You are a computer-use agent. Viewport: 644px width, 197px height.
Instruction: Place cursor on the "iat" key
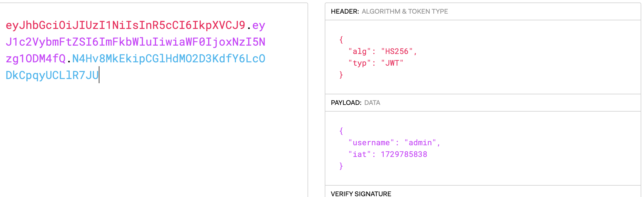pos(359,154)
